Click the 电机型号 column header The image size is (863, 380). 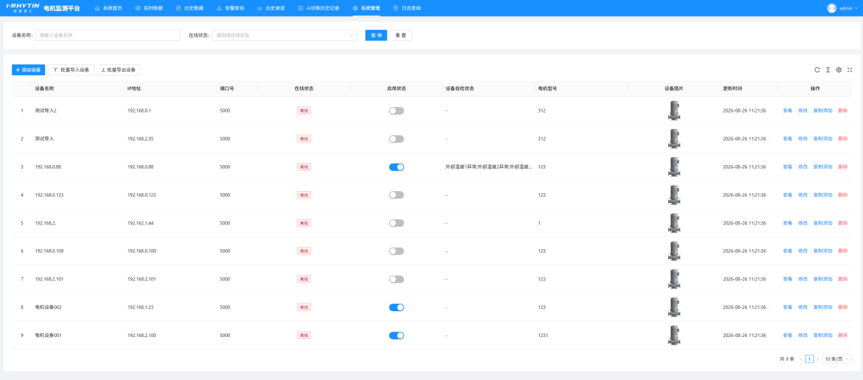click(x=547, y=89)
